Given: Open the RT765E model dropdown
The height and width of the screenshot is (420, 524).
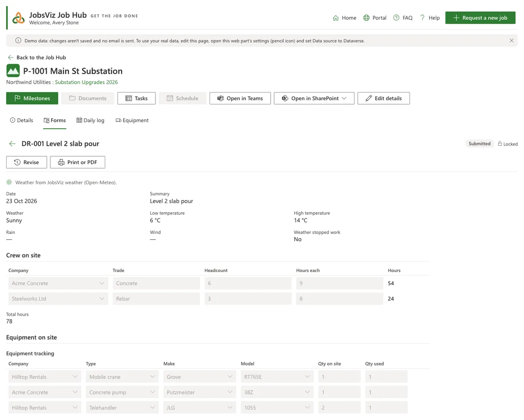Looking at the screenshot, I should pos(277,377).
